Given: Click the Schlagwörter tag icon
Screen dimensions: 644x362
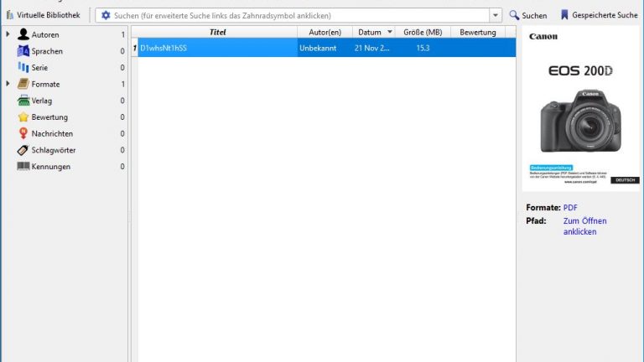Looking at the screenshot, I should click(23, 150).
